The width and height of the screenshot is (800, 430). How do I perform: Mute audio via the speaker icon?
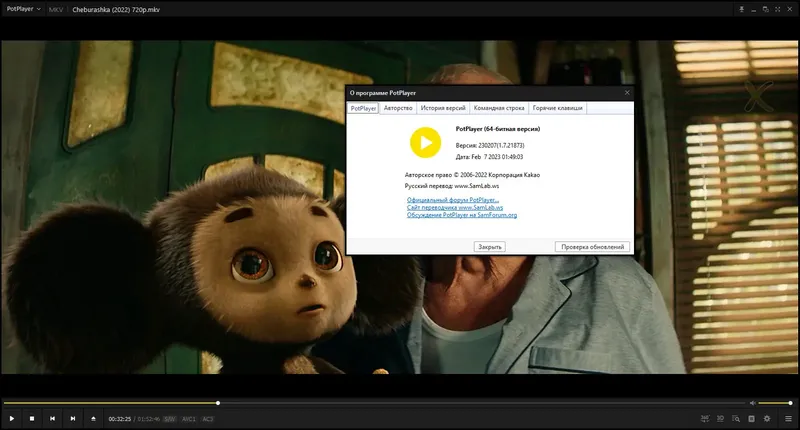(753, 403)
